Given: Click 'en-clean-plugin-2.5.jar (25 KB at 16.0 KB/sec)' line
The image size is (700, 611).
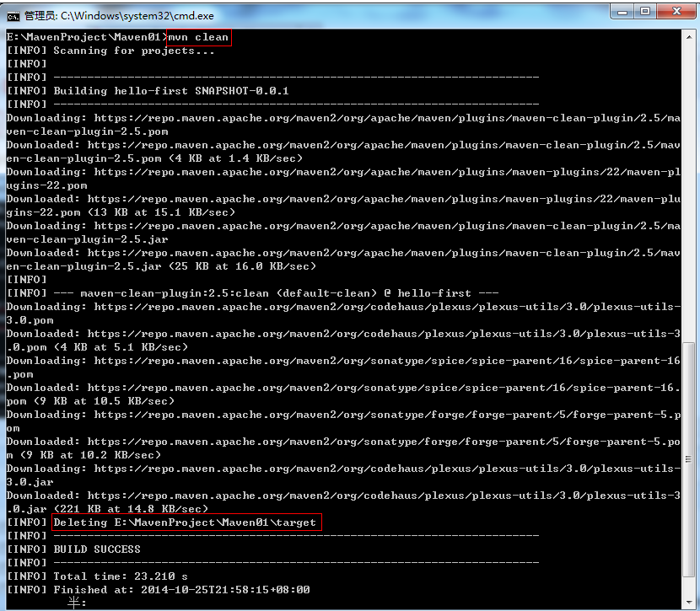Looking at the screenshot, I should tap(161, 266).
